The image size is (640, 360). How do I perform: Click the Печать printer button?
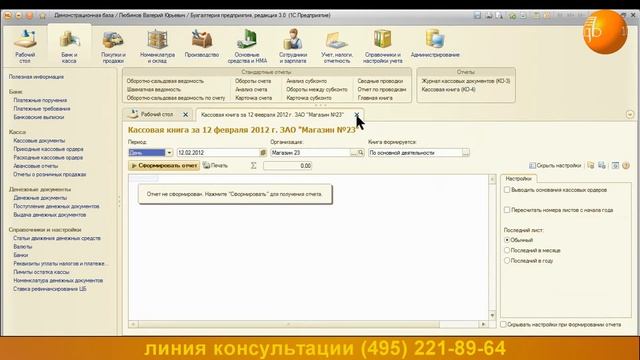(216, 166)
